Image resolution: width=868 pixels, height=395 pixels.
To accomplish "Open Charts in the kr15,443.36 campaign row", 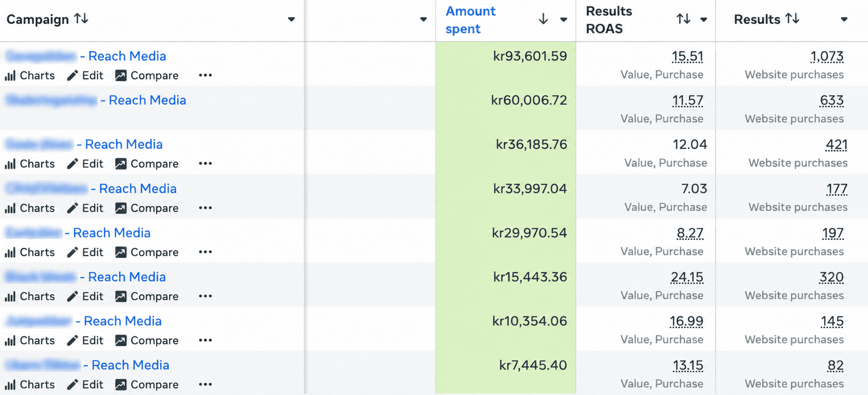I will [30, 297].
